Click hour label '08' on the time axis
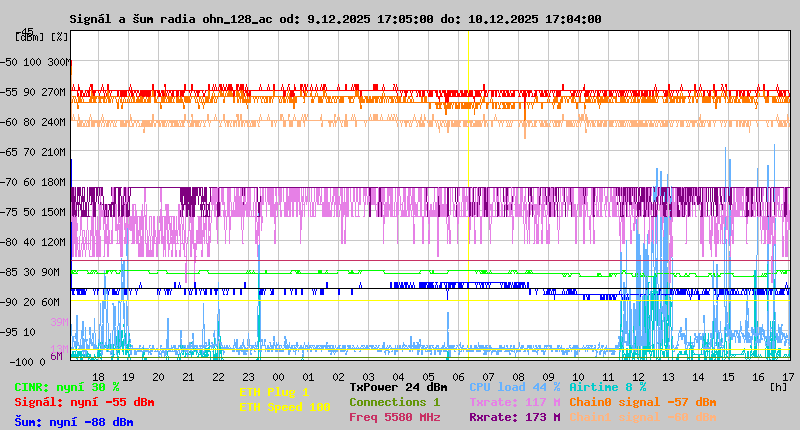Viewport: 800px width, 430px height. coord(518,377)
